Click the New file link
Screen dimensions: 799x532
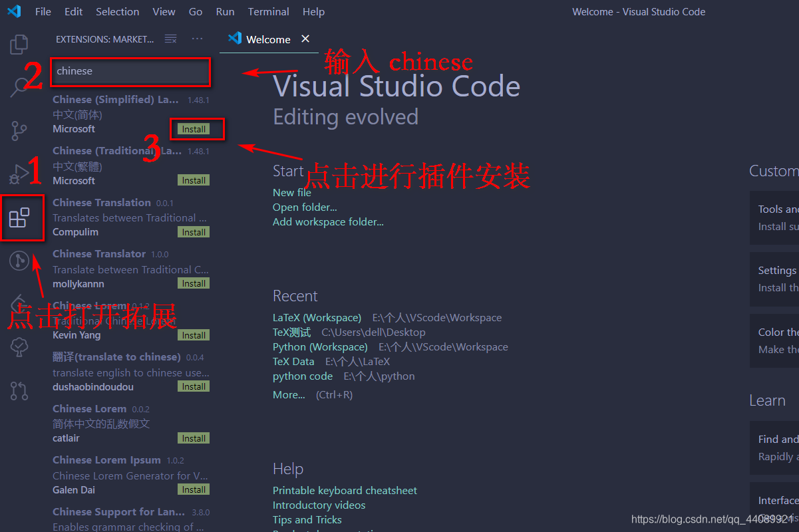[292, 193]
